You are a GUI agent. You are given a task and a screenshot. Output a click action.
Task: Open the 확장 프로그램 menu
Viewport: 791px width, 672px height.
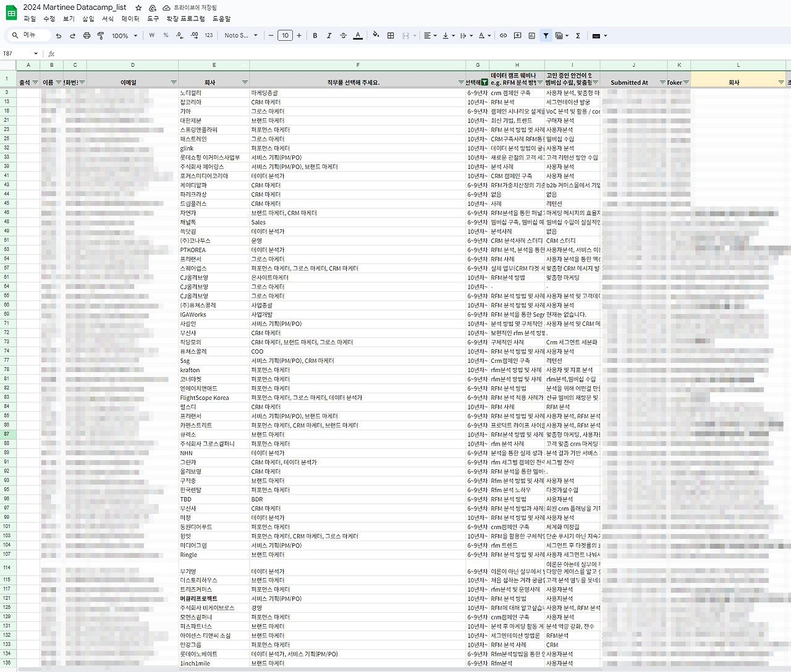point(185,19)
